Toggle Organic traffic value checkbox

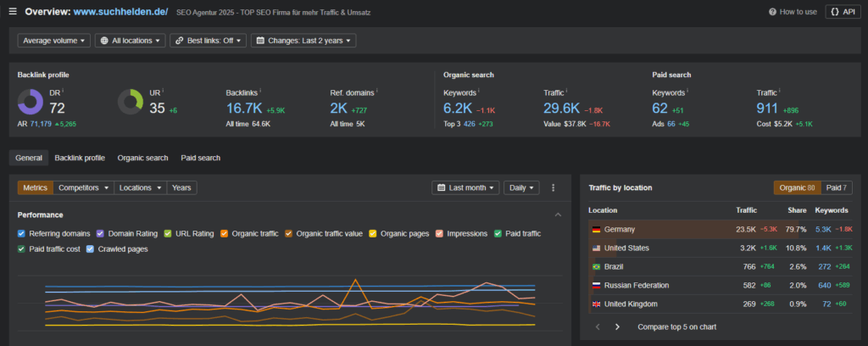coord(288,233)
